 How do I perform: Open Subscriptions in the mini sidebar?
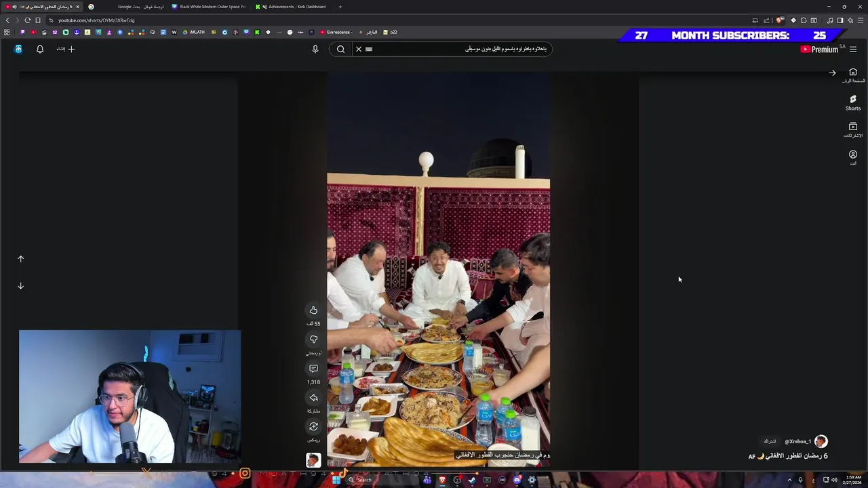853,129
